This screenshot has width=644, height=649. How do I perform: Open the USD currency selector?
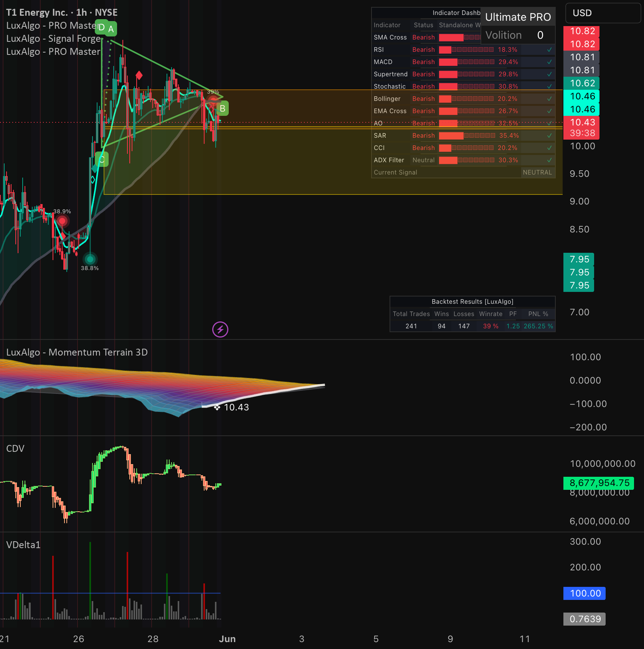coord(603,13)
